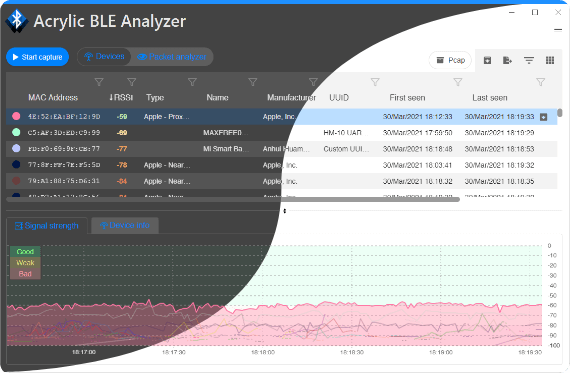Click the MAXFREE0 name cell
The image size is (570, 373).
225,133
